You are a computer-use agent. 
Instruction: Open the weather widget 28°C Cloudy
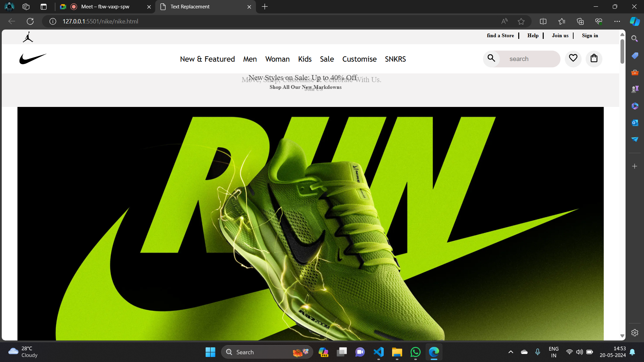click(x=23, y=352)
